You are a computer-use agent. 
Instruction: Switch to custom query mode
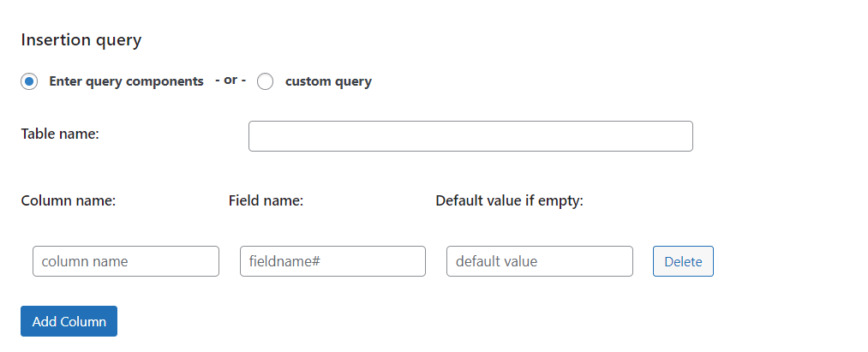(x=266, y=82)
